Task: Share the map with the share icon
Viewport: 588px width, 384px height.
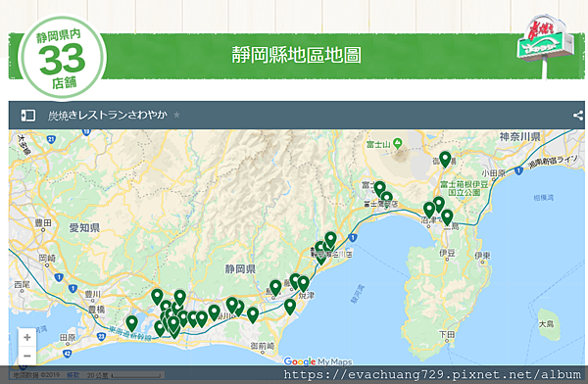Action: [x=578, y=116]
